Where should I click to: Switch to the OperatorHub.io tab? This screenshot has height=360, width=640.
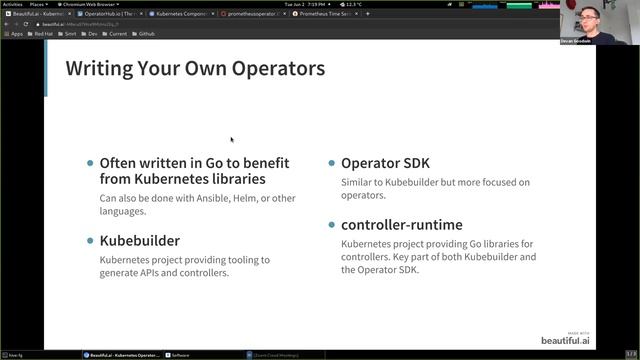tap(110, 14)
